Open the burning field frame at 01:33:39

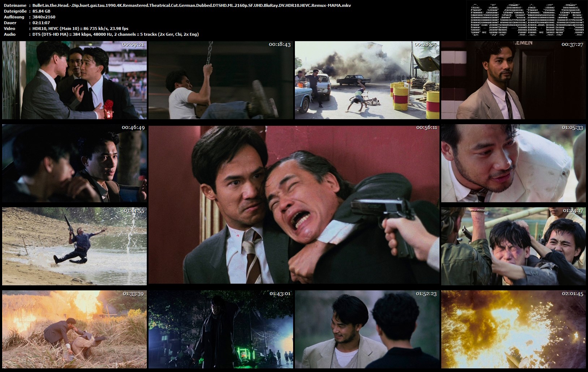click(x=74, y=329)
